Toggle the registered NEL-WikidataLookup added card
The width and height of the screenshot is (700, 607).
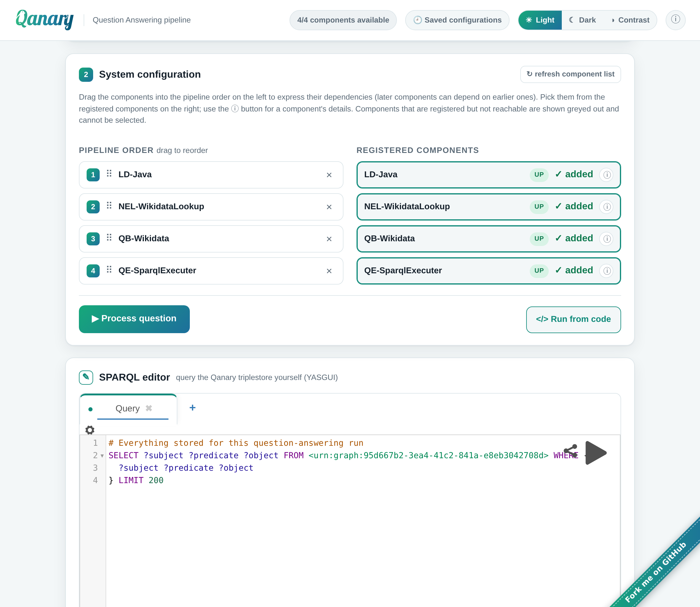(489, 207)
